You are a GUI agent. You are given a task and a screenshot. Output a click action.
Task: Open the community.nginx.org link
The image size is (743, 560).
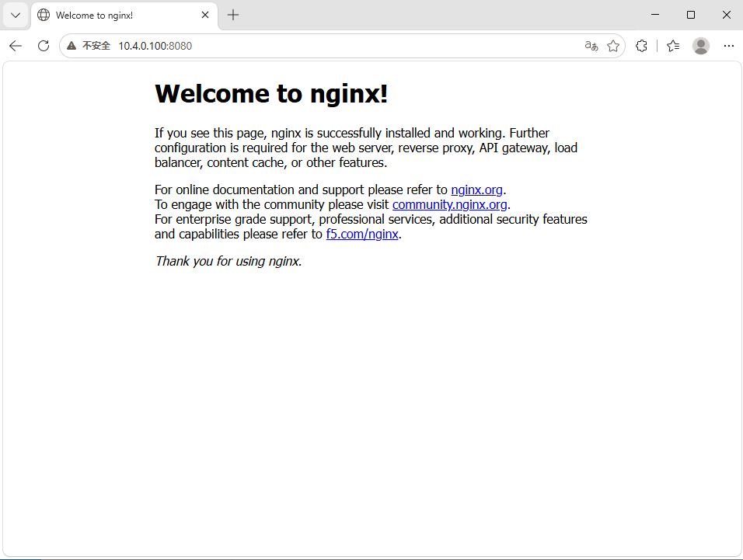pos(450,204)
